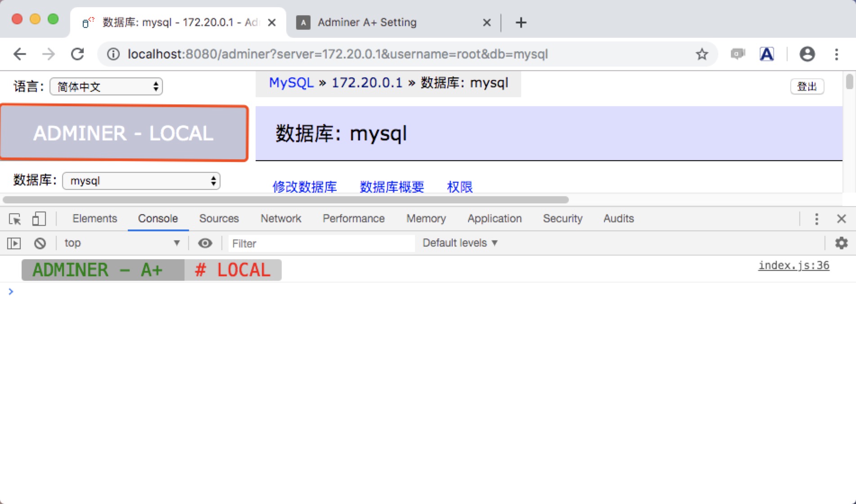Click the 登出 logout button

point(806,86)
